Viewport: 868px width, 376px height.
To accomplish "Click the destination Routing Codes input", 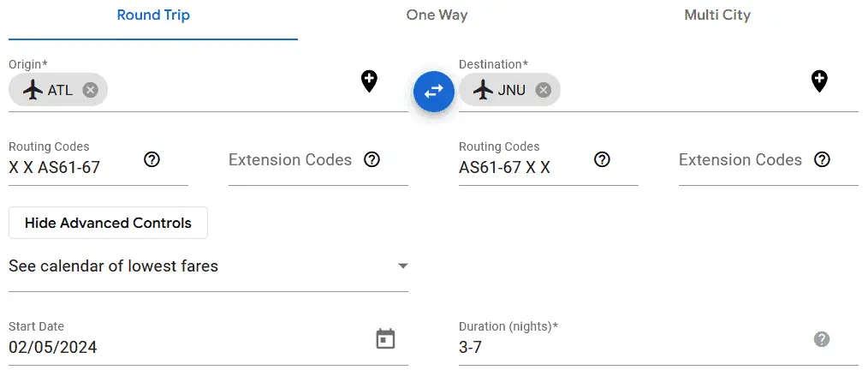I will click(522, 168).
